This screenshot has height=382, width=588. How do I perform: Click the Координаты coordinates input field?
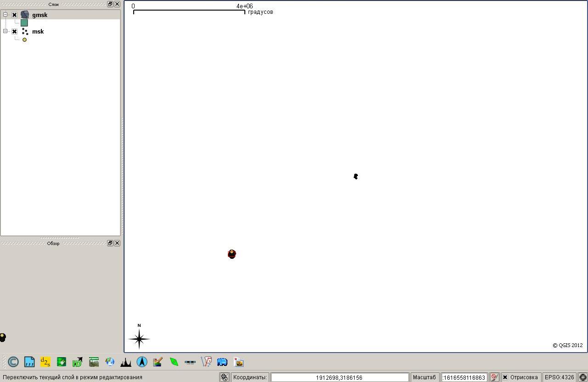339,377
